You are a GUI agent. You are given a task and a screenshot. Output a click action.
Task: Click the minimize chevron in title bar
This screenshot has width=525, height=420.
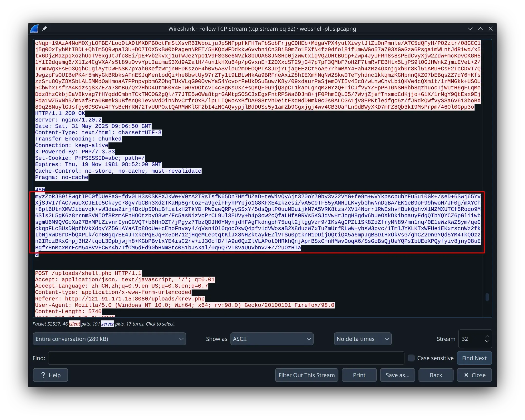pyautogui.click(x=470, y=29)
